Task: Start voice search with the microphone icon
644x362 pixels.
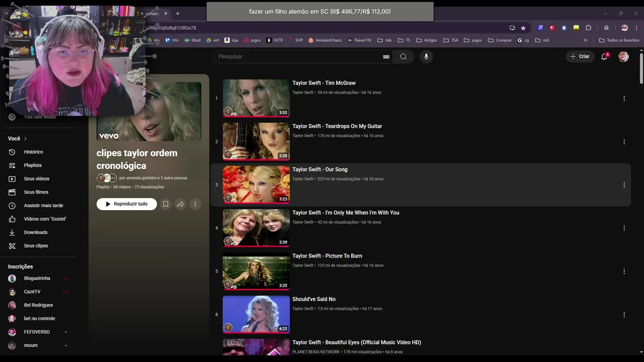Action: (x=426, y=57)
